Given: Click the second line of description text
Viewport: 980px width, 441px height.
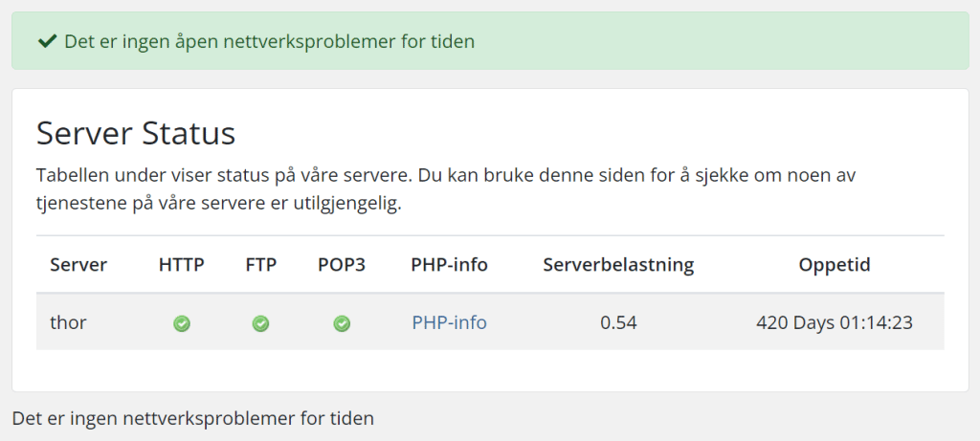Looking at the screenshot, I should (x=219, y=204).
